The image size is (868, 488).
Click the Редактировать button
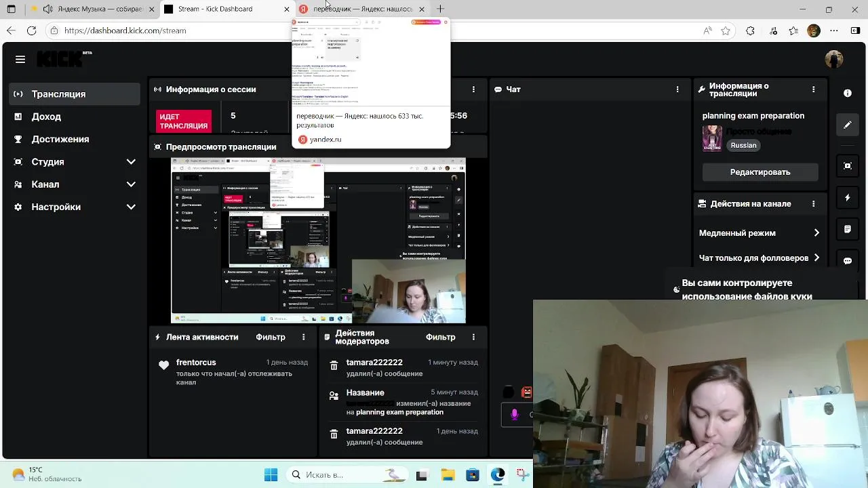click(760, 172)
